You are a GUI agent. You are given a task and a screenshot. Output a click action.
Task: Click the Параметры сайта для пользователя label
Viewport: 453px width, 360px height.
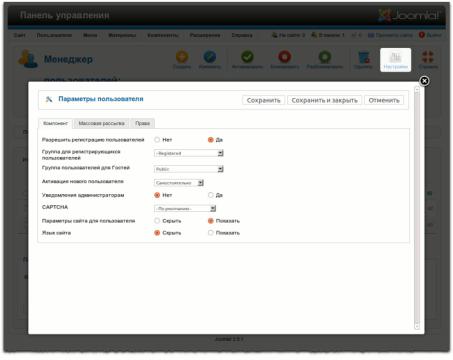(88, 221)
